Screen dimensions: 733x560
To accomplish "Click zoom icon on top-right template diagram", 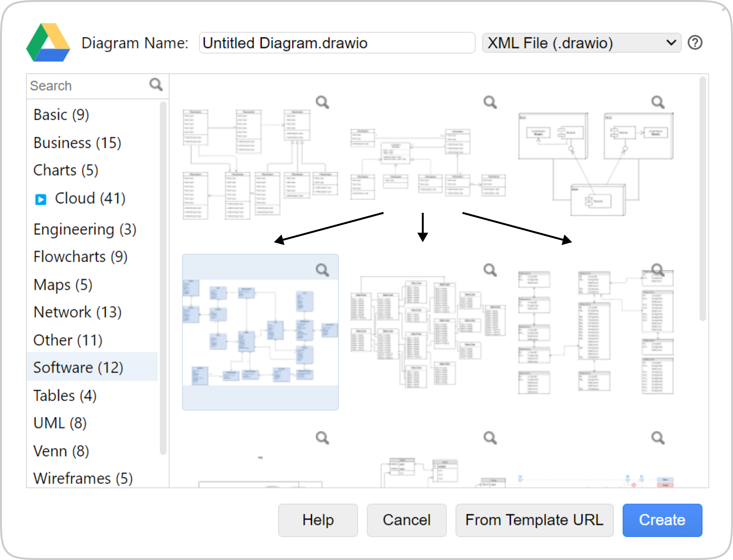I will point(658,101).
